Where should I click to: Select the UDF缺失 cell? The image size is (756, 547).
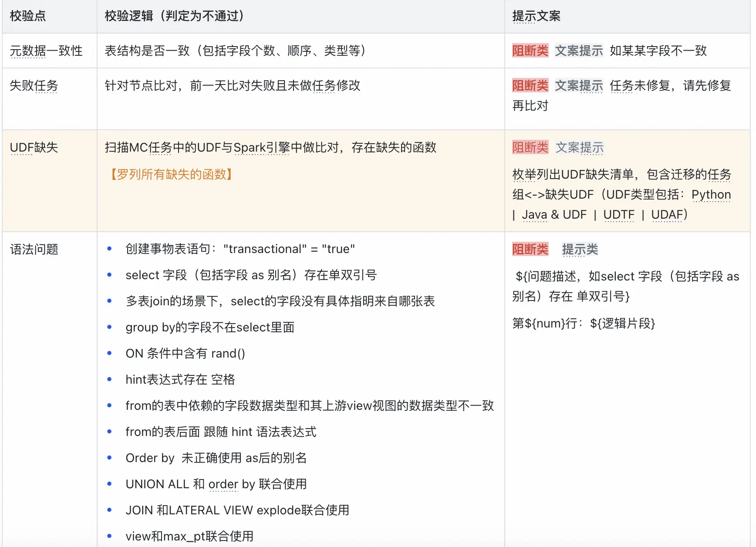(34, 148)
